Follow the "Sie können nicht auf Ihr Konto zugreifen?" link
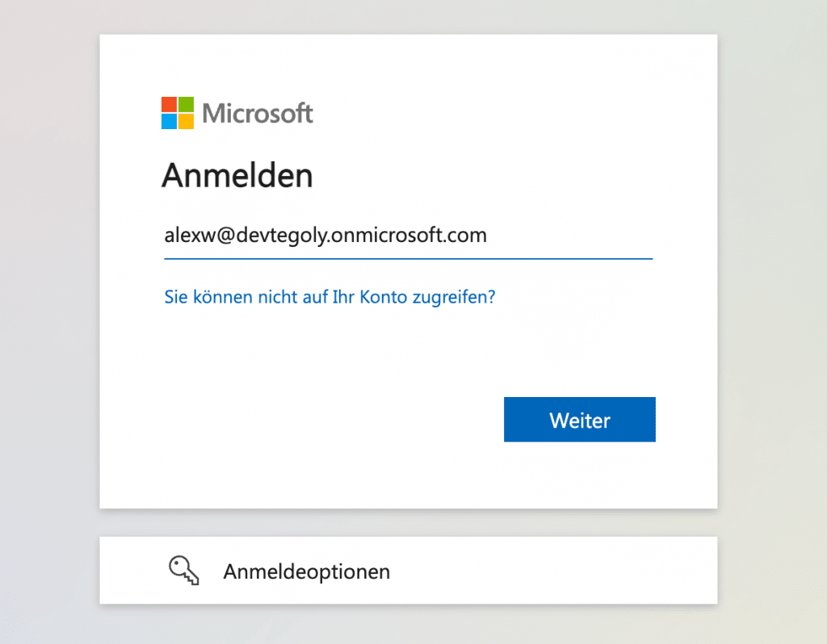 (x=330, y=297)
